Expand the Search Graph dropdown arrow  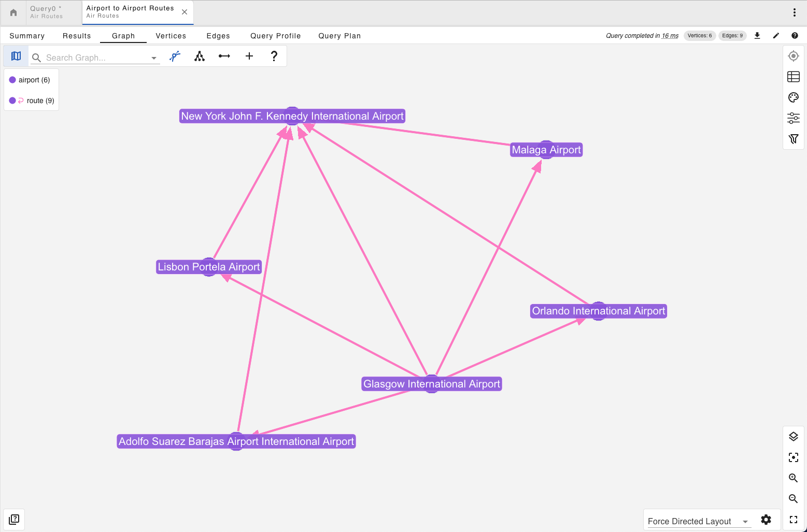tap(154, 58)
